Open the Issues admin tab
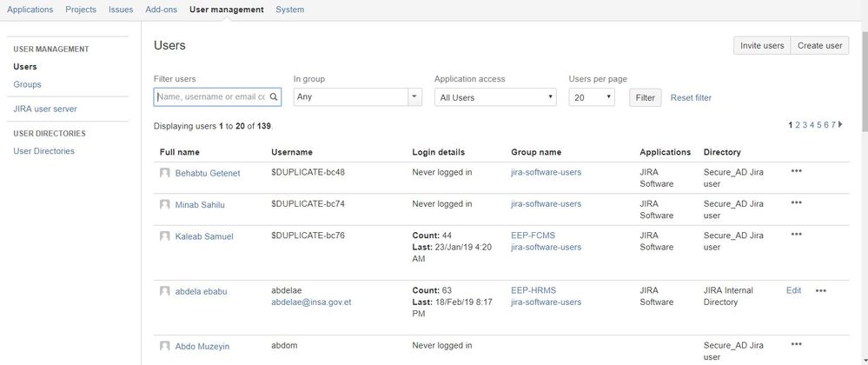Viewport: 868px width, 365px height. pos(121,10)
